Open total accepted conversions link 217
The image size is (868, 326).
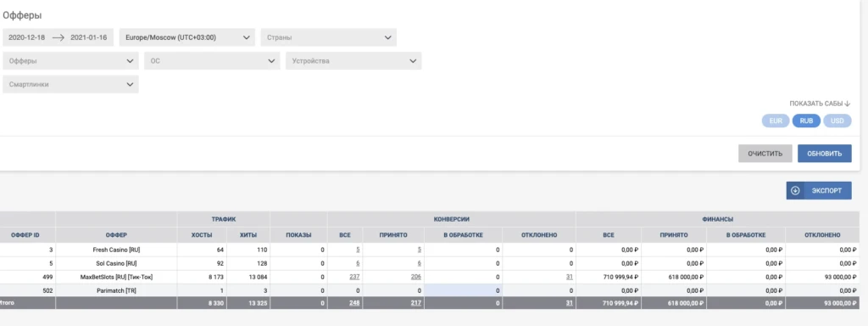click(x=416, y=303)
